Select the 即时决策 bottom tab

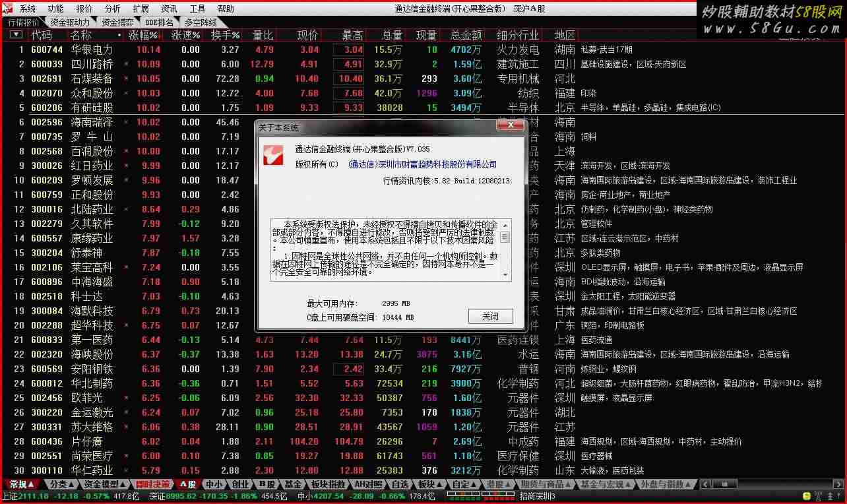pos(152,485)
